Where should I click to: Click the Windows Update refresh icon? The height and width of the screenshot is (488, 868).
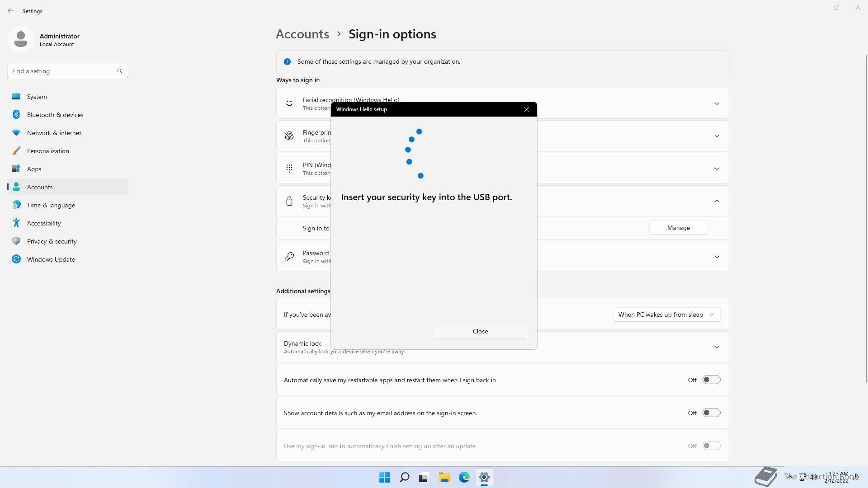pos(16,259)
